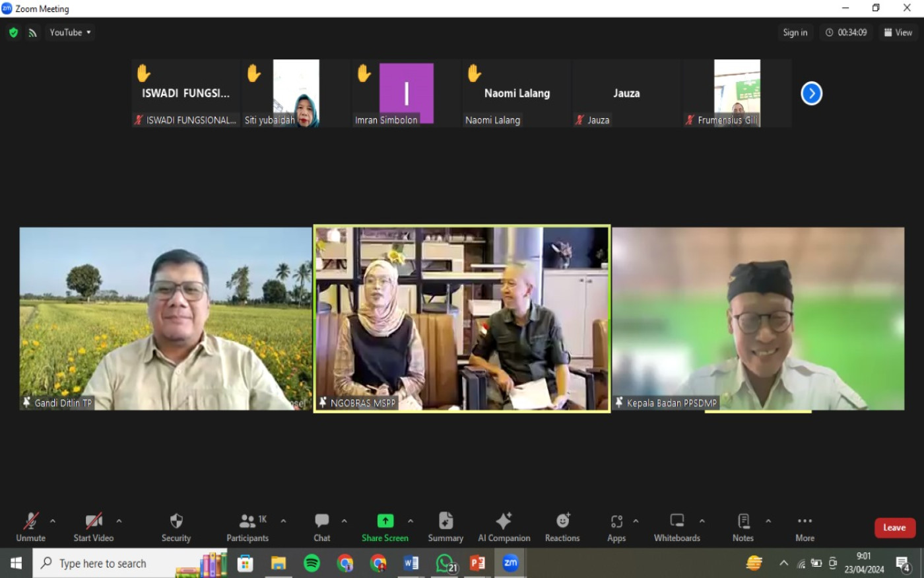Open Spotify from the taskbar
The height and width of the screenshot is (578, 924).
tap(312, 563)
